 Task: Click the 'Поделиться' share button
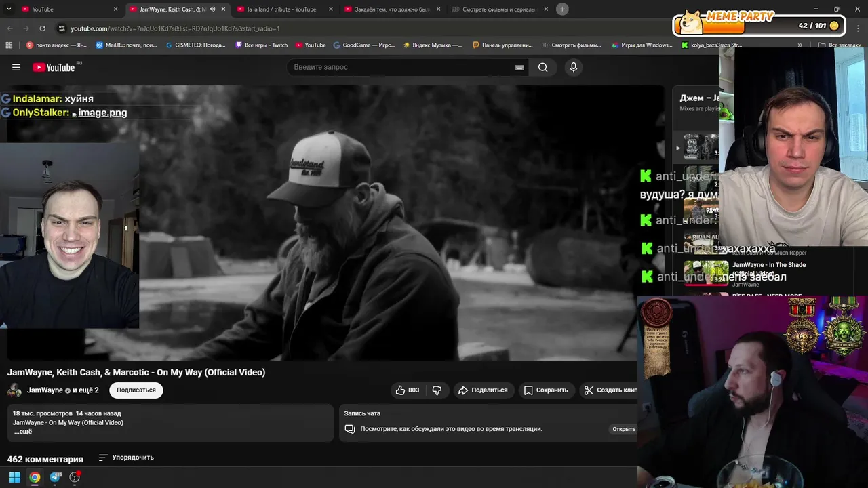[483, 390]
